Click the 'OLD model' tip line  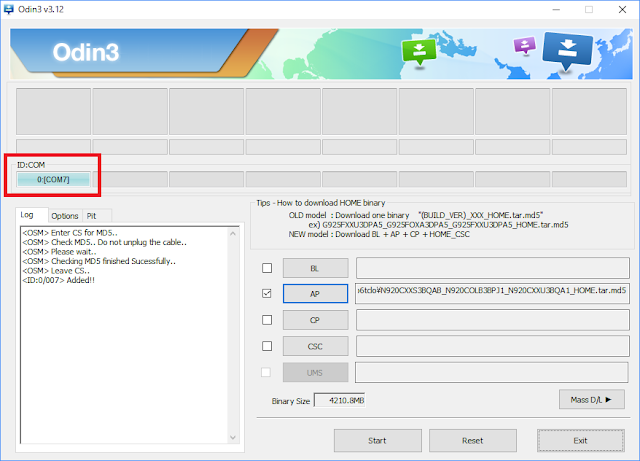[416, 215]
